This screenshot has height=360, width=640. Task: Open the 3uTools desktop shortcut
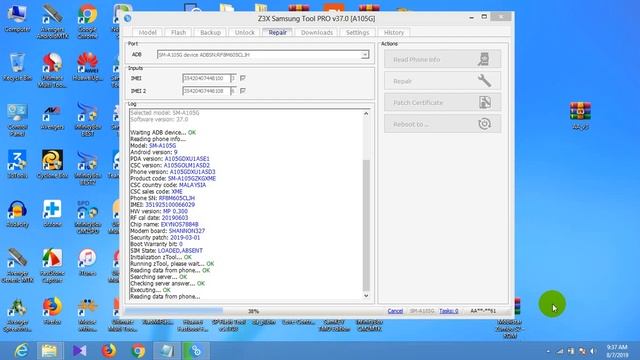[17, 164]
